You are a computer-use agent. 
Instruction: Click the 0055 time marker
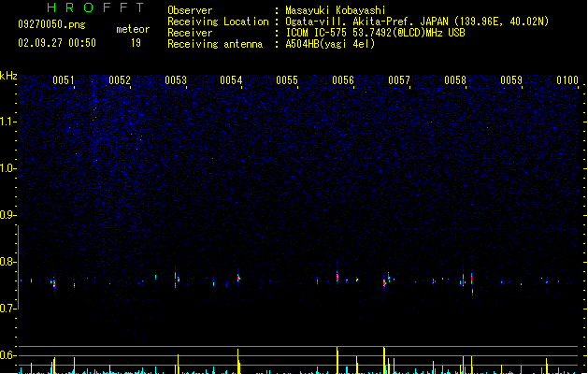click(287, 80)
